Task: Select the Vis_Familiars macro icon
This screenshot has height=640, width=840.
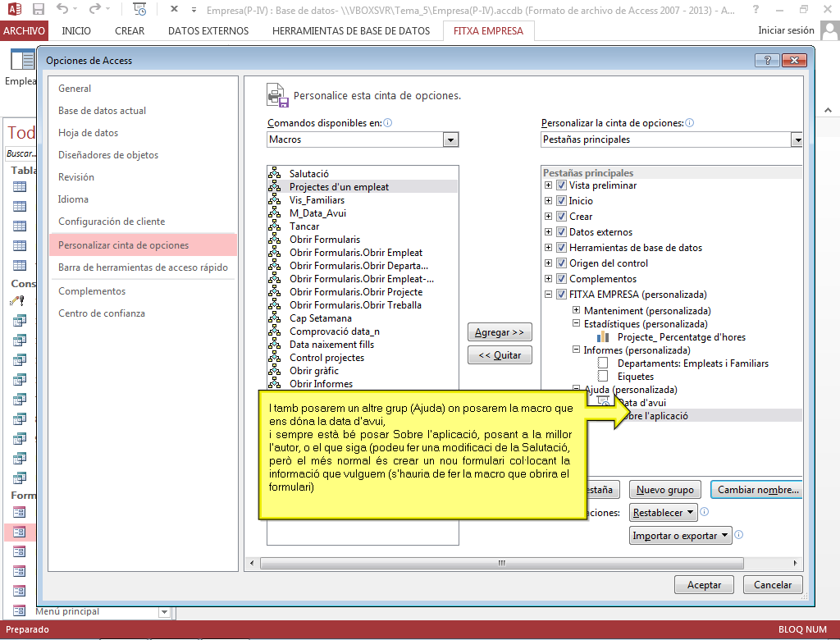Action: 274,199
